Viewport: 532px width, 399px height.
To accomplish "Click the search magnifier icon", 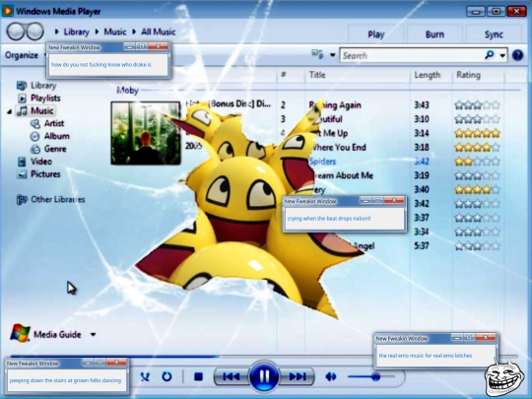I will pyautogui.click(x=490, y=55).
